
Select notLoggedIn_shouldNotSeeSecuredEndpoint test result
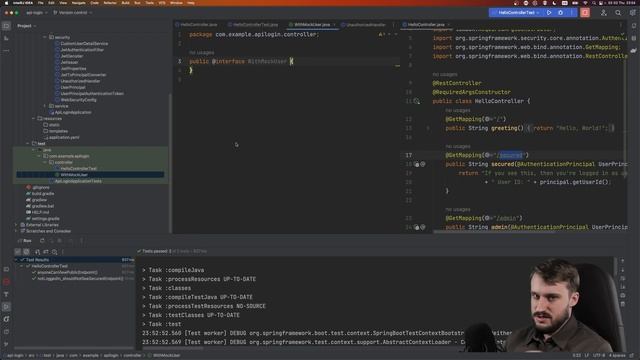pos(80,279)
